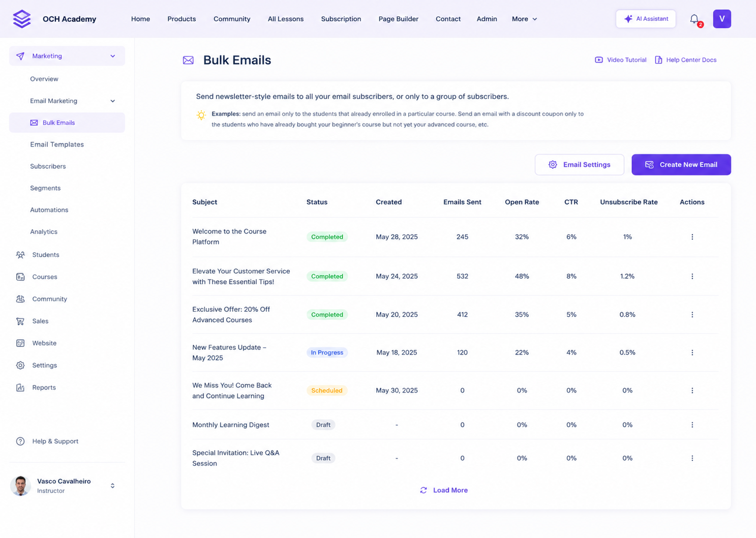Viewport: 756px width, 538px height.
Task: Open the Video Tutorial link
Action: point(621,60)
